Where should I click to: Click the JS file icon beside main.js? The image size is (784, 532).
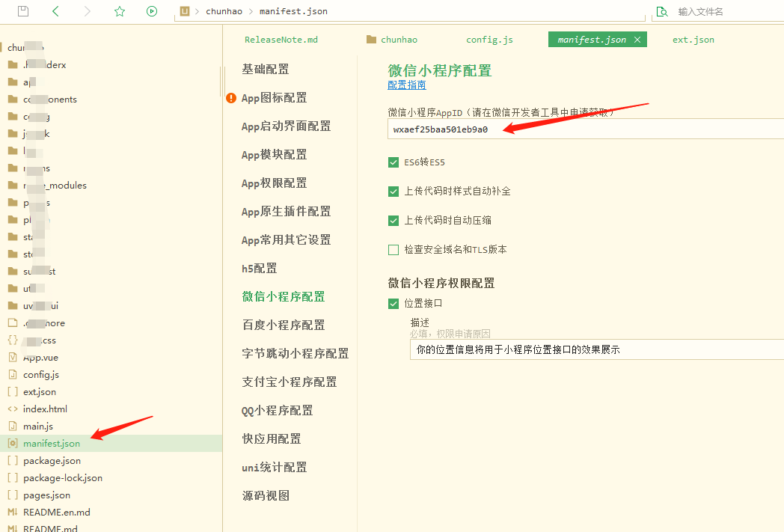(13, 426)
